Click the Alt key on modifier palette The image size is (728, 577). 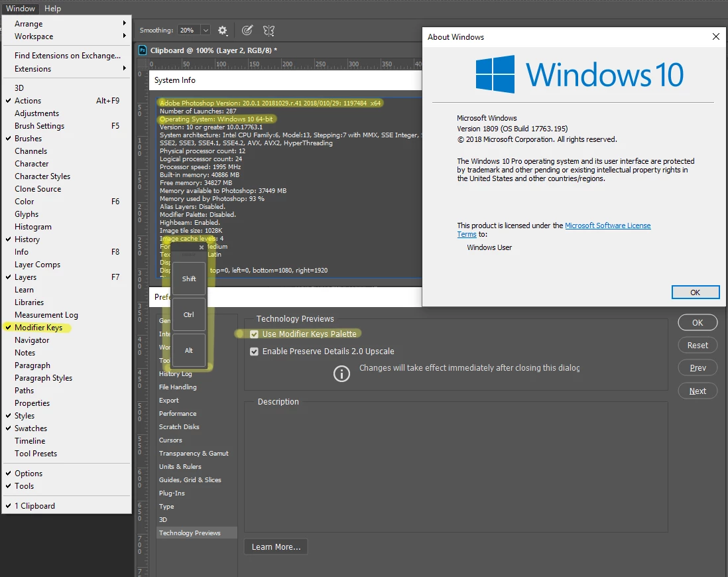click(189, 350)
